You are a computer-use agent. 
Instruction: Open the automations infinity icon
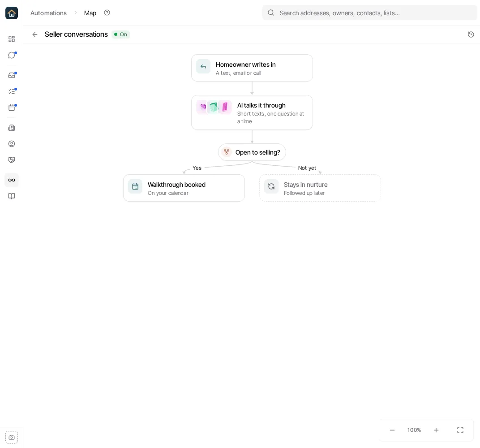(12, 180)
